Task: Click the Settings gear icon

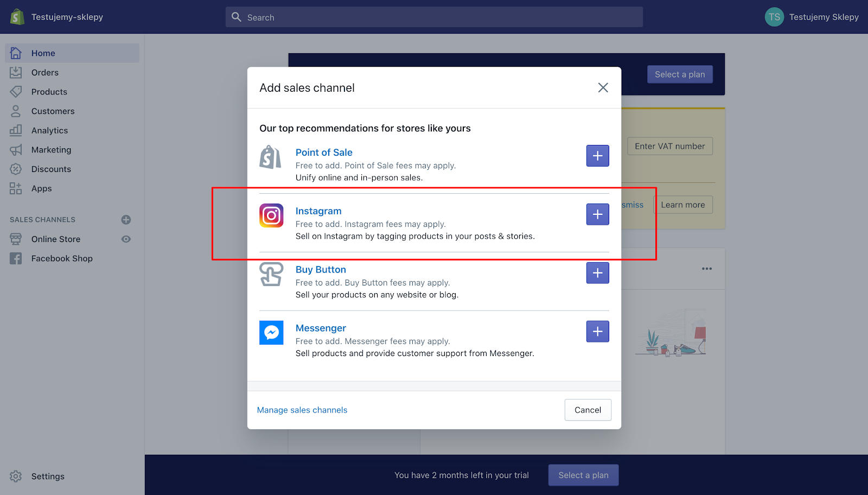Action: point(16,476)
